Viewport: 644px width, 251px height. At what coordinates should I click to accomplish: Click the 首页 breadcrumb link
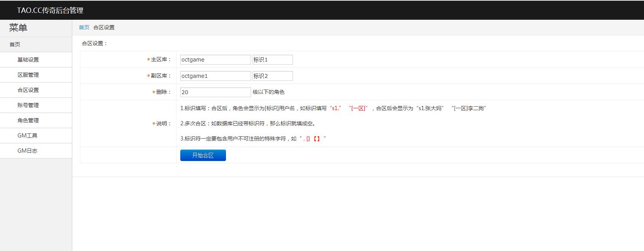[84, 27]
